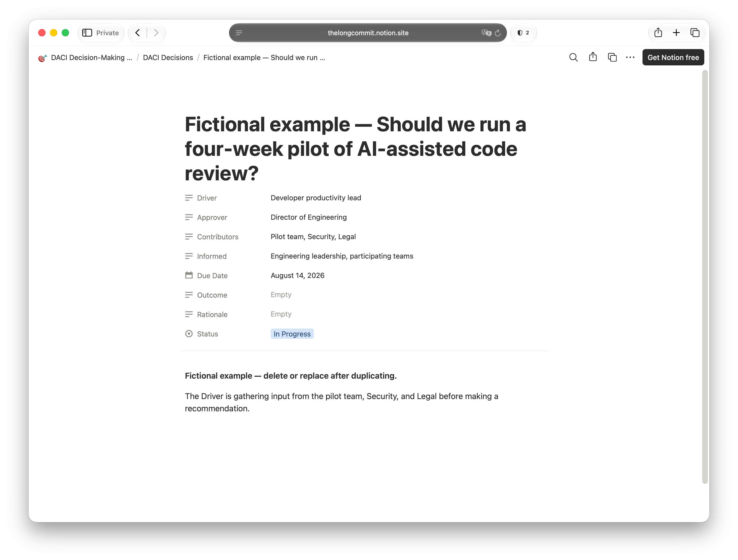Open a new tab with the plus icon

pyautogui.click(x=676, y=33)
